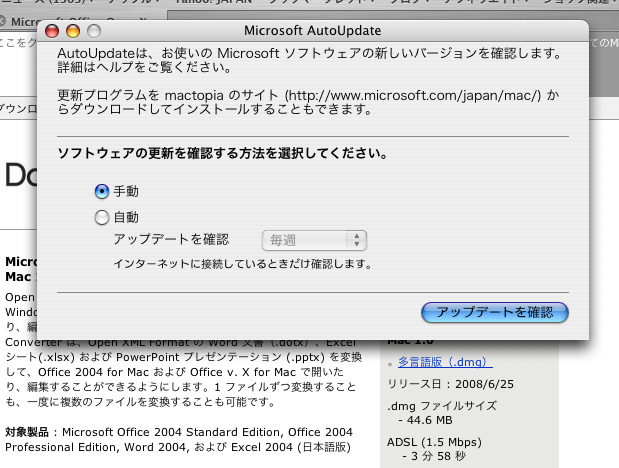Click the .dmg ファイルサイズ label
Viewport: 619px width, 468px height.
442,406
